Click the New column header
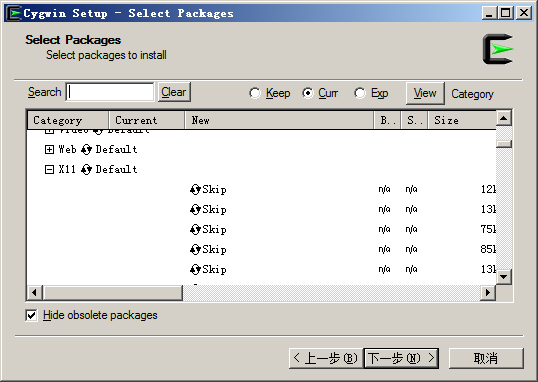The image size is (538, 382). pyautogui.click(x=279, y=120)
